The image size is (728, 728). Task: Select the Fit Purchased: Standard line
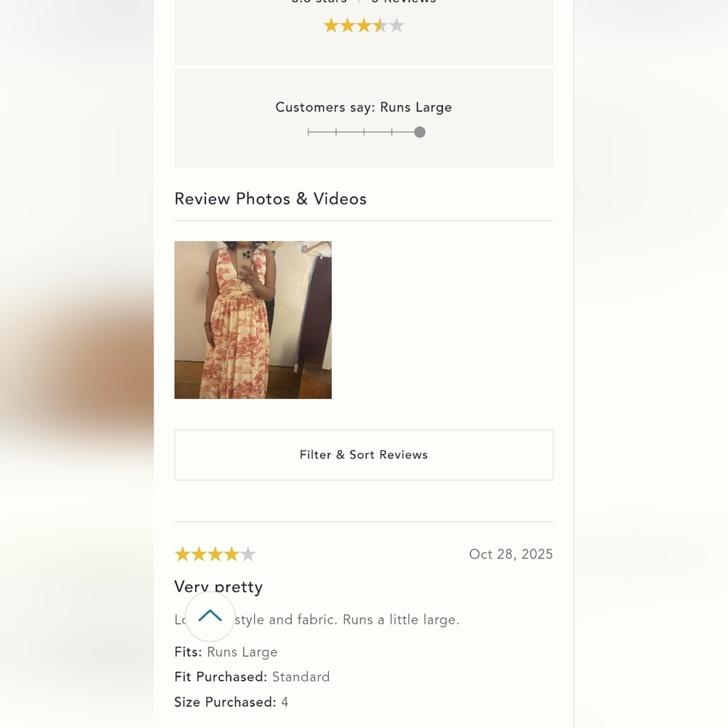(x=252, y=677)
